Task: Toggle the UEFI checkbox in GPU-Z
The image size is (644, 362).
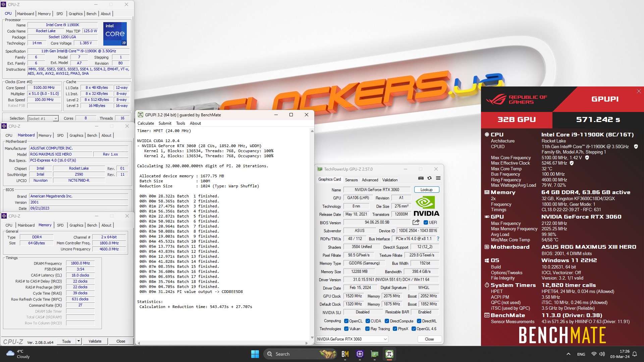Action: [x=426, y=223]
